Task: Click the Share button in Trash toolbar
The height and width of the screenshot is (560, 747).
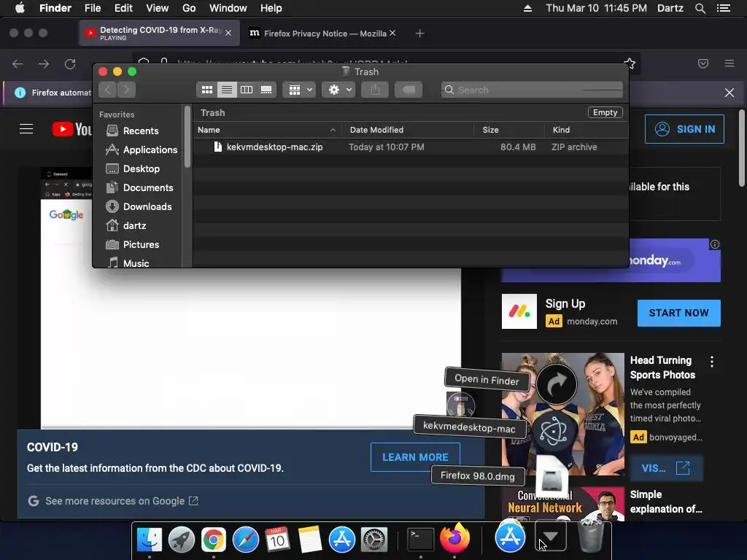Action: (375, 90)
